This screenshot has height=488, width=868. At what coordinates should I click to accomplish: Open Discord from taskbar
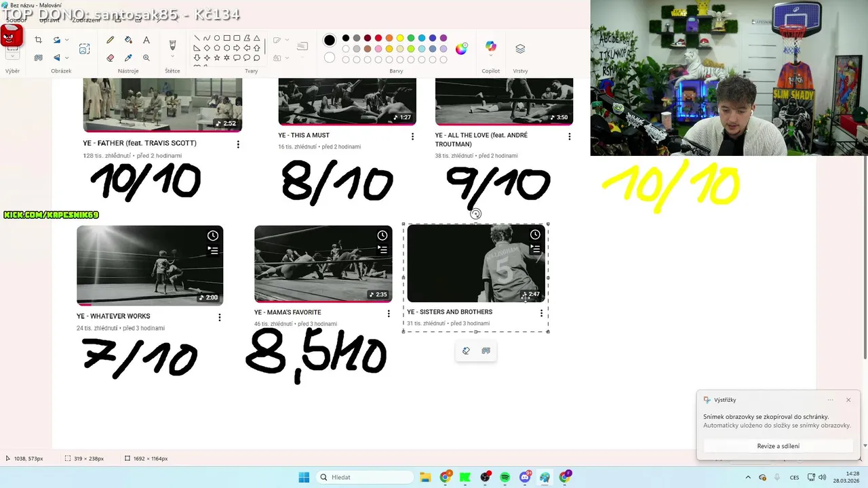tap(525, 477)
